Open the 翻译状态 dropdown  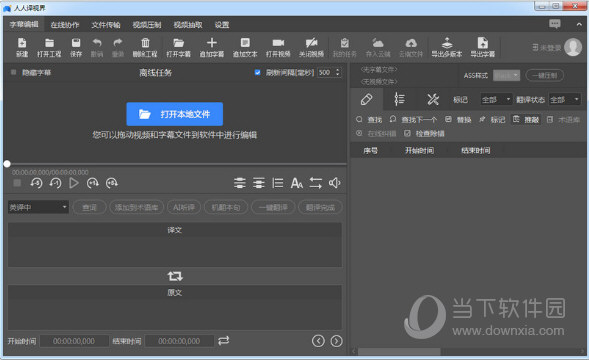(564, 100)
